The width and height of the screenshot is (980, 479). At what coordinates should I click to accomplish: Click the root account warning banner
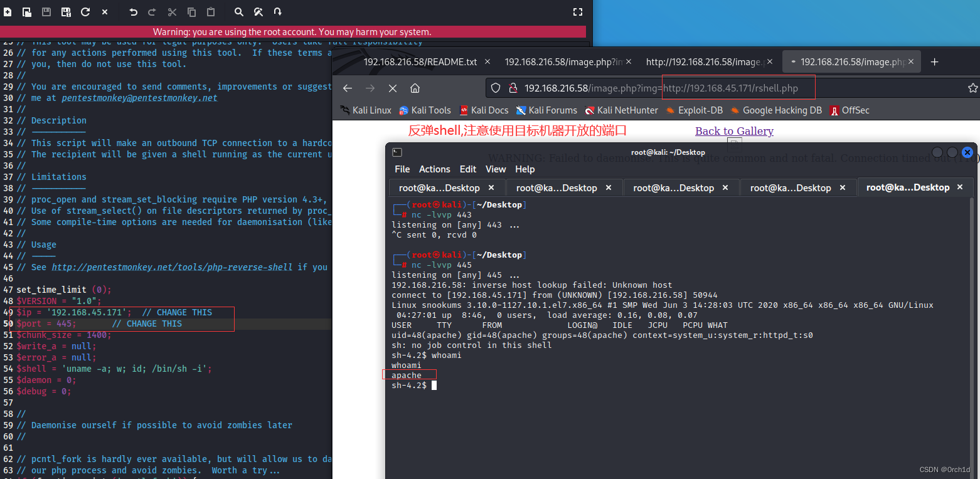coord(293,32)
